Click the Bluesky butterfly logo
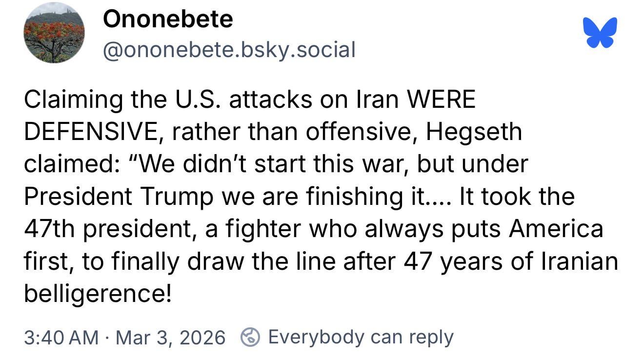This screenshot has height=360, width=644. point(600,32)
